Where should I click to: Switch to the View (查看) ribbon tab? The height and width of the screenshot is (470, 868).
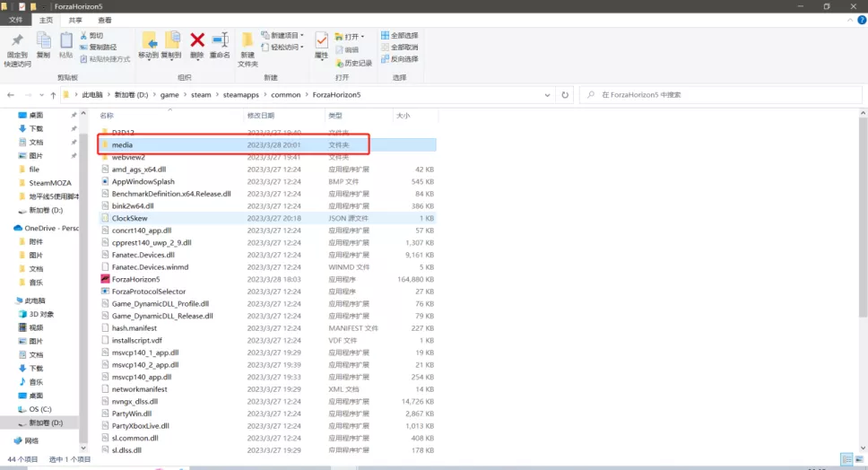click(x=105, y=20)
